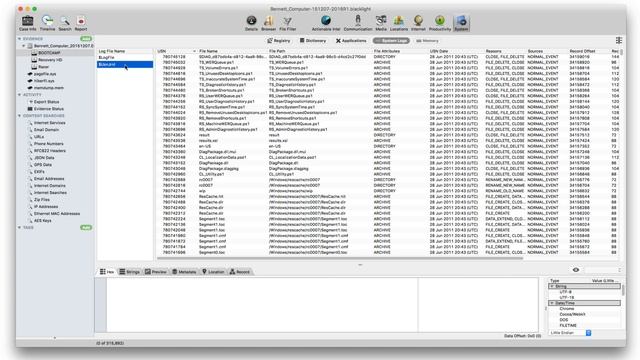Switch to the Metadata viewer tab
Image resolution: width=640 pixels, height=360 pixels.
(184, 272)
